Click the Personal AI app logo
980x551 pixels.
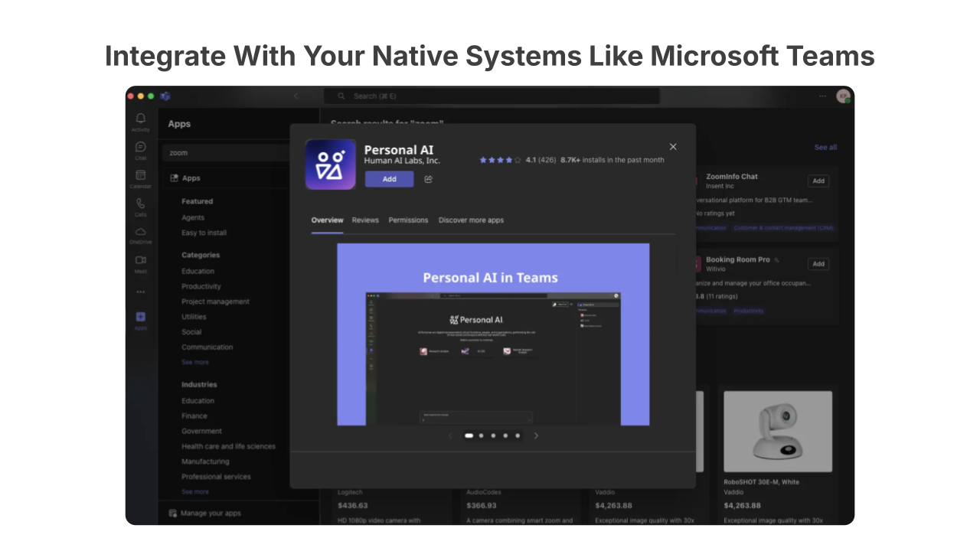tap(330, 164)
